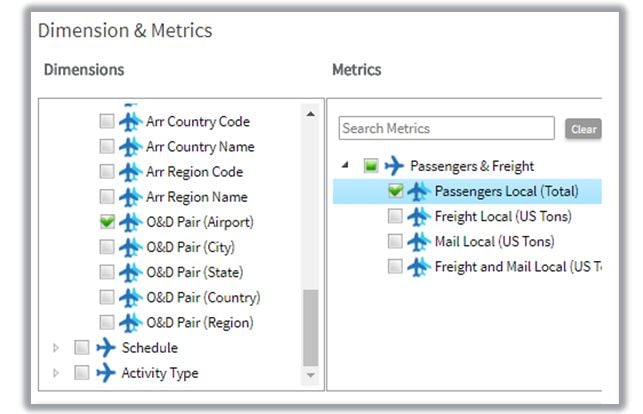The image size is (643, 414).
Task: Expand the Schedule dimension group
Action: [x=56, y=348]
